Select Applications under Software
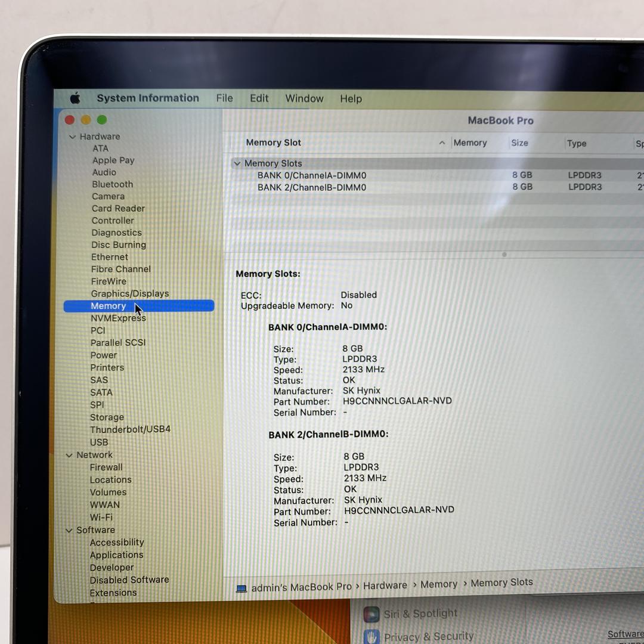The height and width of the screenshot is (644, 644). tap(117, 555)
